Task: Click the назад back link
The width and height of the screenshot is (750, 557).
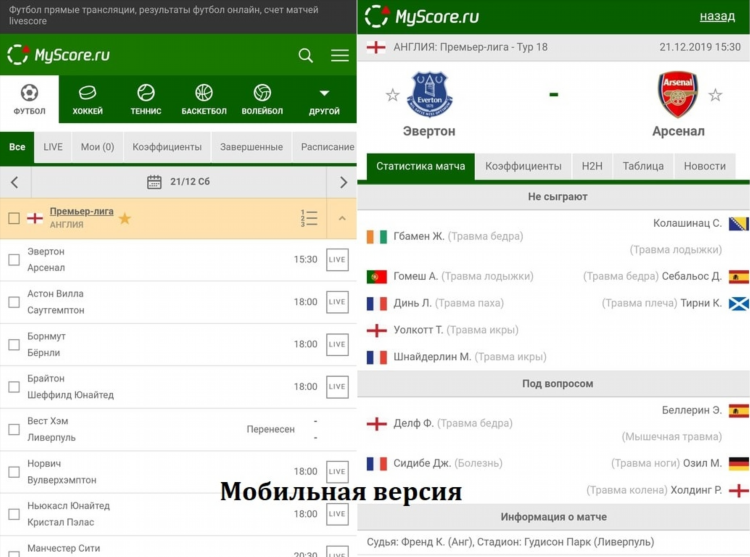Action: [x=717, y=16]
